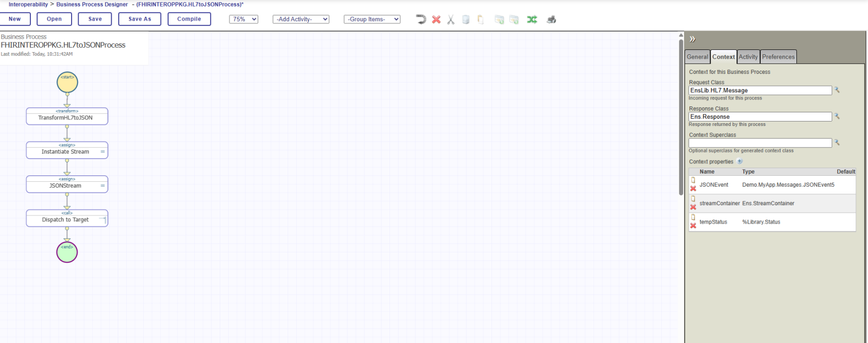Delete the JSONEvent context property
The width and height of the screenshot is (868, 343).
[693, 189]
